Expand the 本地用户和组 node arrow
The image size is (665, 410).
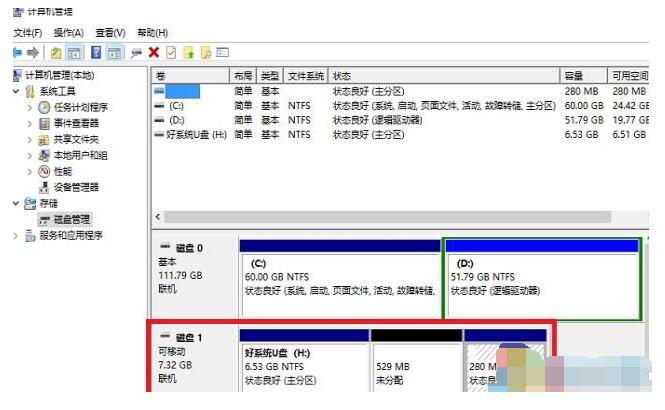(x=30, y=156)
